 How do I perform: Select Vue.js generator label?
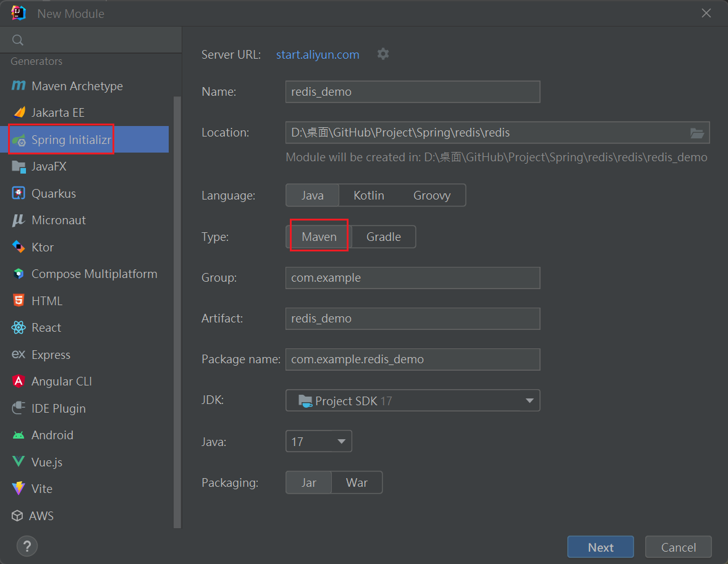[47, 462]
